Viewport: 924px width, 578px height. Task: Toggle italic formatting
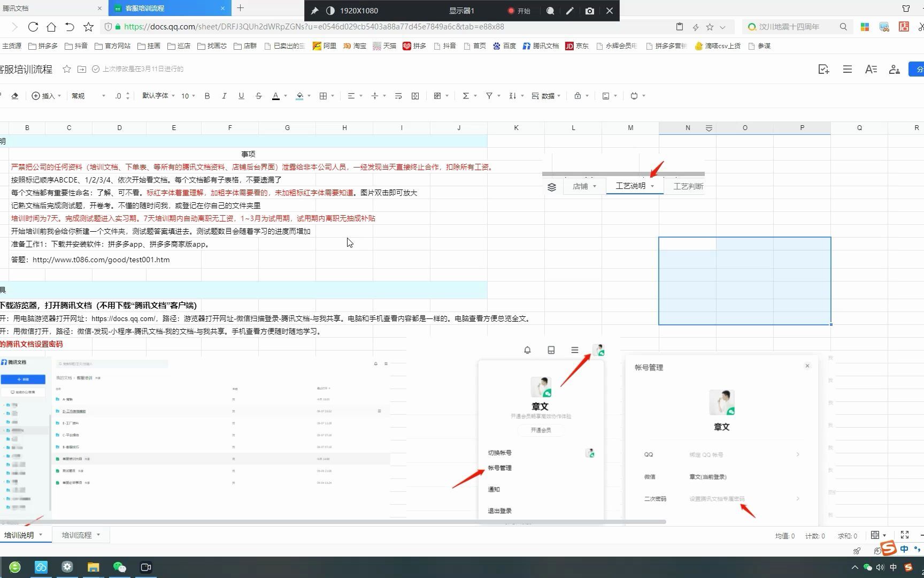coord(224,96)
